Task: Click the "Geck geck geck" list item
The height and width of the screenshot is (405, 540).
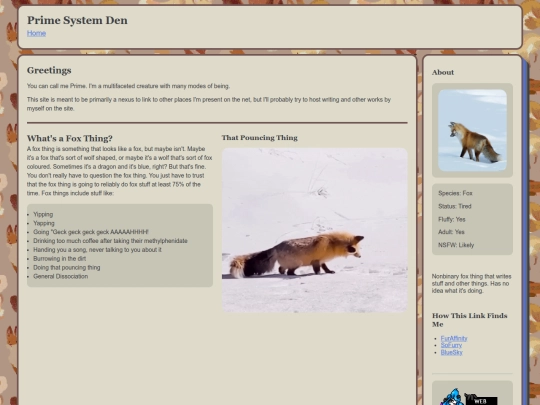Action: tap(91, 232)
